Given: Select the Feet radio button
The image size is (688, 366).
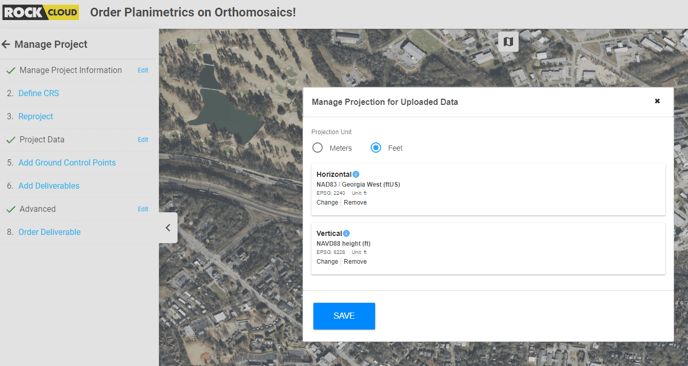Looking at the screenshot, I should pyautogui.click(x=376, y=148).
